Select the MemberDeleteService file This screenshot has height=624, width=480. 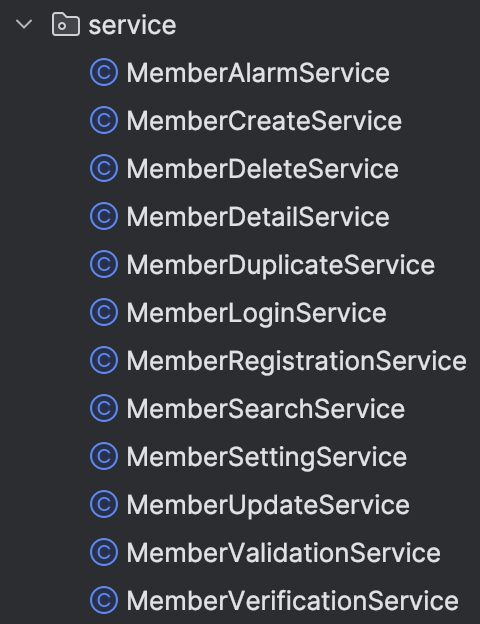tap(263, 169)
